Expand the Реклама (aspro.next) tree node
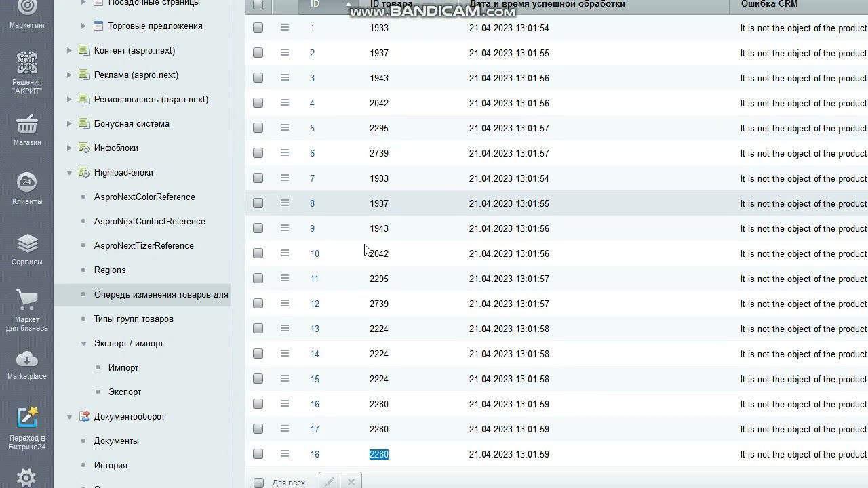Screen dimensions: 868x488 pos(69,75)
